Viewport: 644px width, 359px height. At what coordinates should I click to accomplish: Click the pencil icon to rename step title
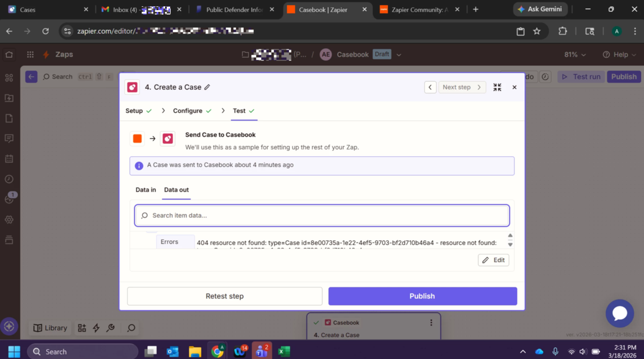point(207,87)
